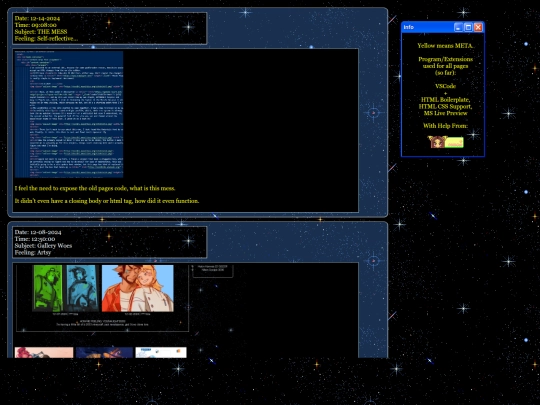The width and height of the screenshot is (540, 405).
Task: Select the text 'Subject: Gallery Woes'
Action: click(43, 246)
